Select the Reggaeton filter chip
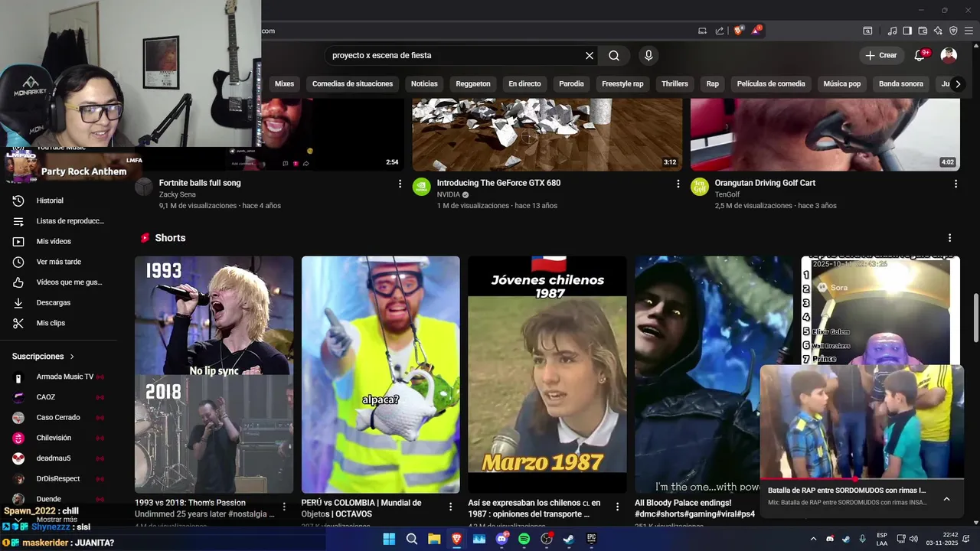Image resolution: width=980 pixels, height=551 pixels. coord(473,83)
